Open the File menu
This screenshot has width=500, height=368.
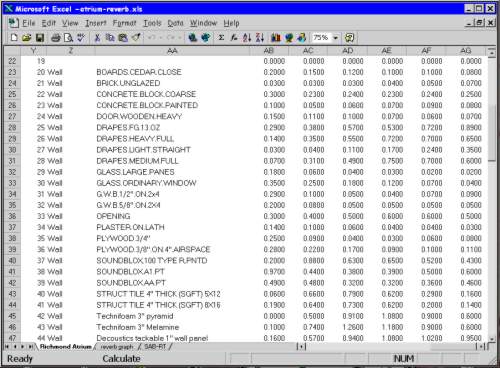tap(29, 23)
